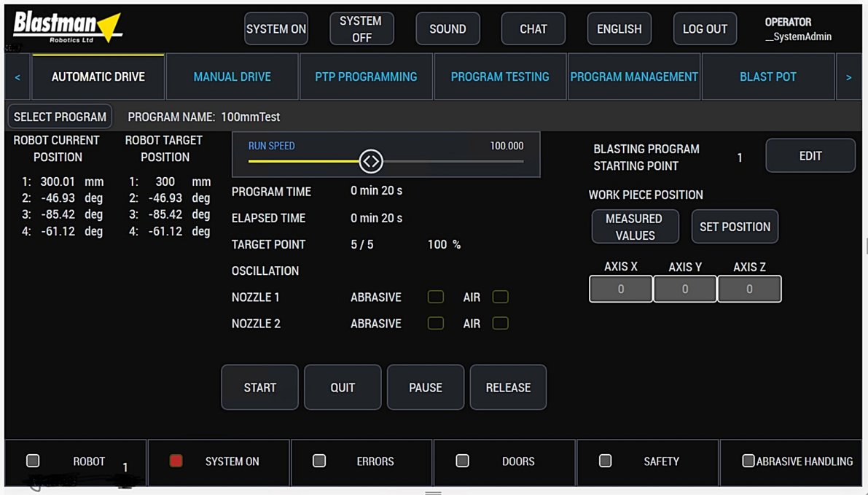Click the DOORS status indicator

[462, 460]
